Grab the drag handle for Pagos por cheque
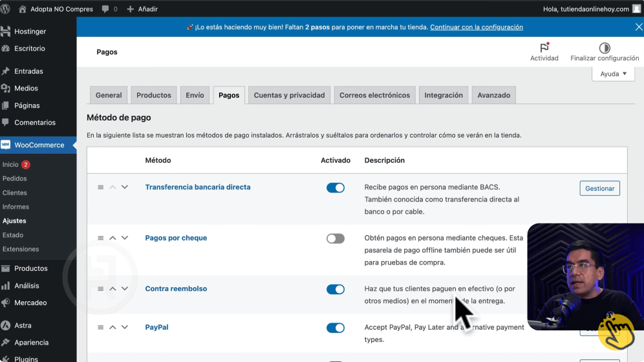The width and height of the screenshot is (644, 362). [101, 238]
